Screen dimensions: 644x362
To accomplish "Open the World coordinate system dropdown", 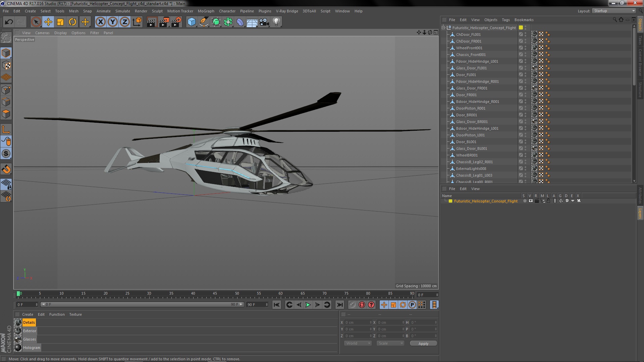I will tap(358, 343).
